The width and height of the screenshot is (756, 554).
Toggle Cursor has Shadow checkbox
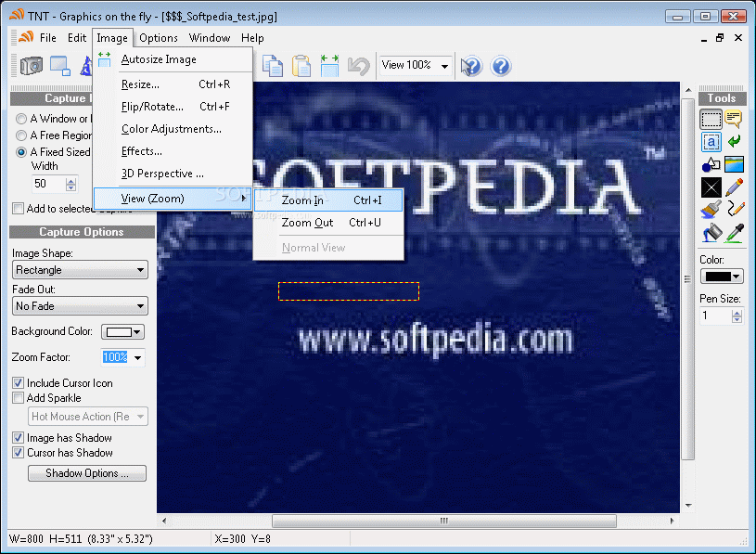click(x=18, y=453)
